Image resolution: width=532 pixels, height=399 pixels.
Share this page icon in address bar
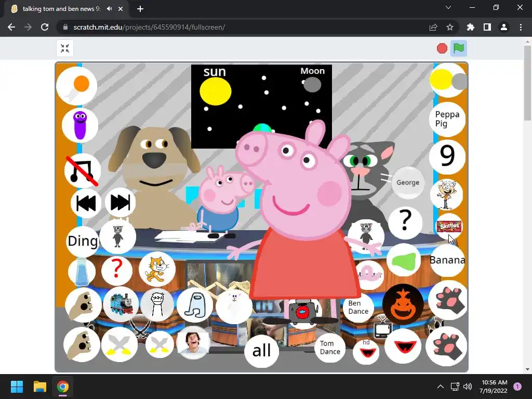[433, 27]
